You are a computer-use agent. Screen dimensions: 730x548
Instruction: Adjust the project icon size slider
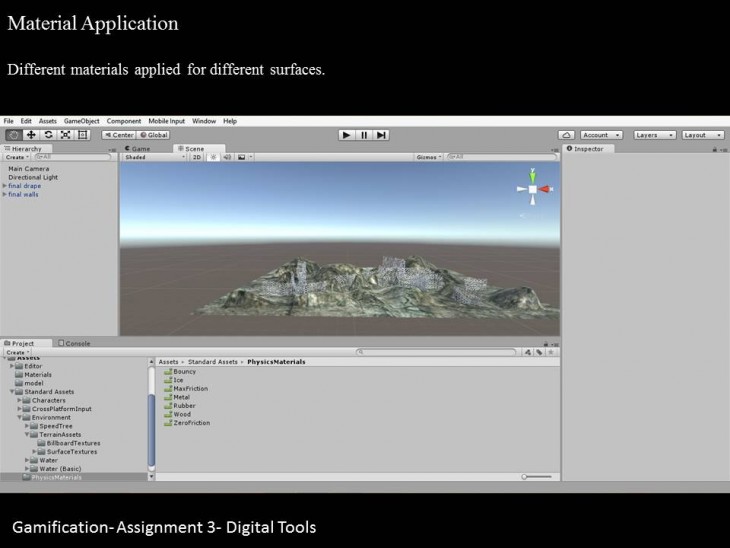coord(526,477)
